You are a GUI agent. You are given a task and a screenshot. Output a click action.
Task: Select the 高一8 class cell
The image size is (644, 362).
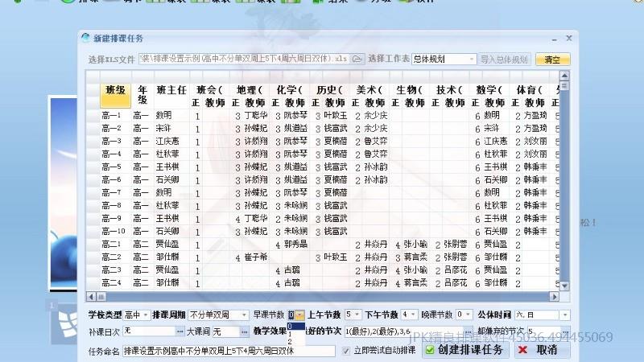[x=115, y=206]
